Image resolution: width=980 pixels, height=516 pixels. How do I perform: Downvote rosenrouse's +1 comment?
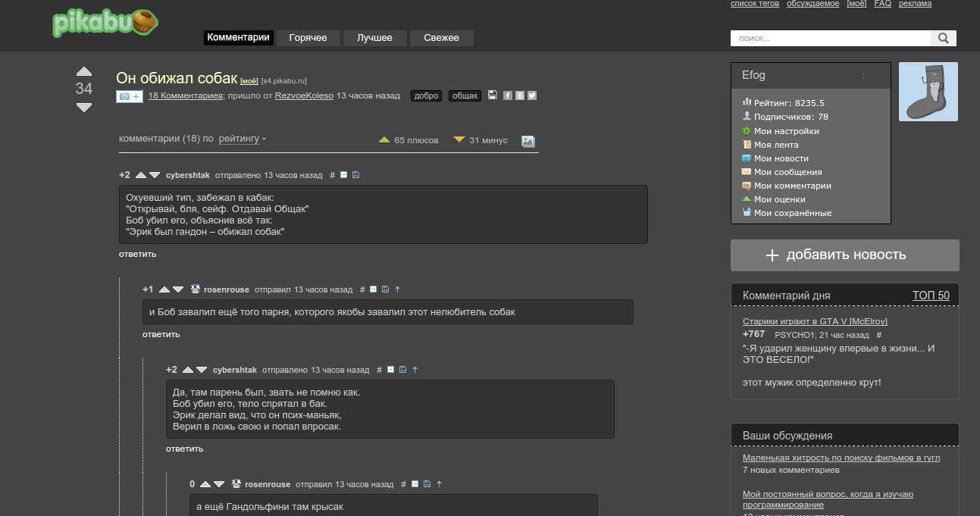click(x=178, y=289)
